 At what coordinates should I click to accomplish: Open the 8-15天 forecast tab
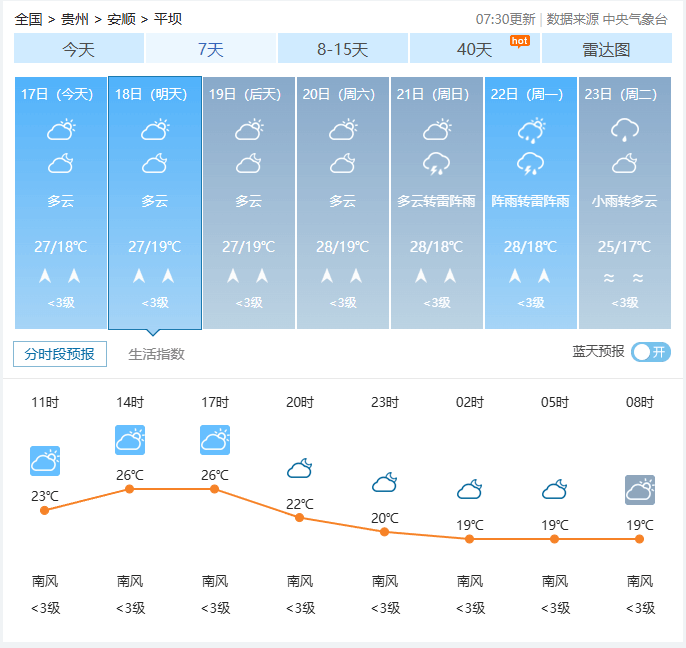tap(343, 49)
